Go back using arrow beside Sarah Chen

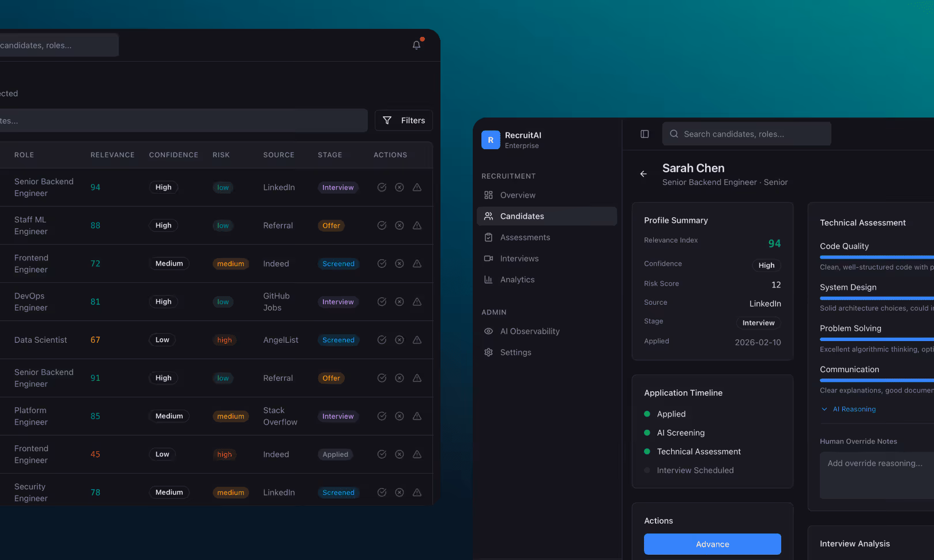pyautogui.click(x=643, y=174)
